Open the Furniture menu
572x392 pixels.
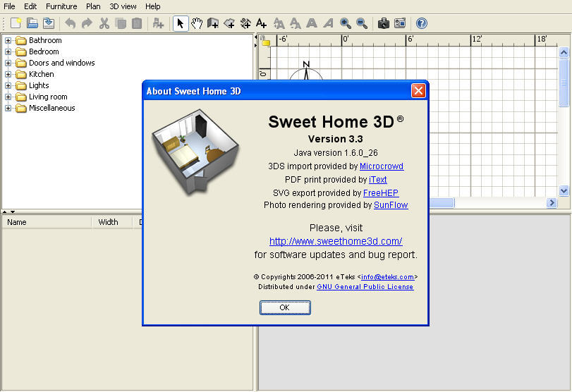click(61, 6)
